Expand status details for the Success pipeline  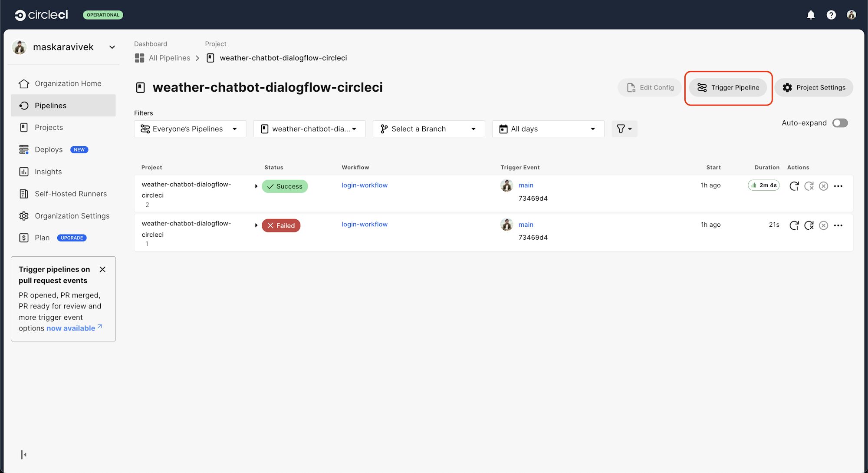coord(256,185)
